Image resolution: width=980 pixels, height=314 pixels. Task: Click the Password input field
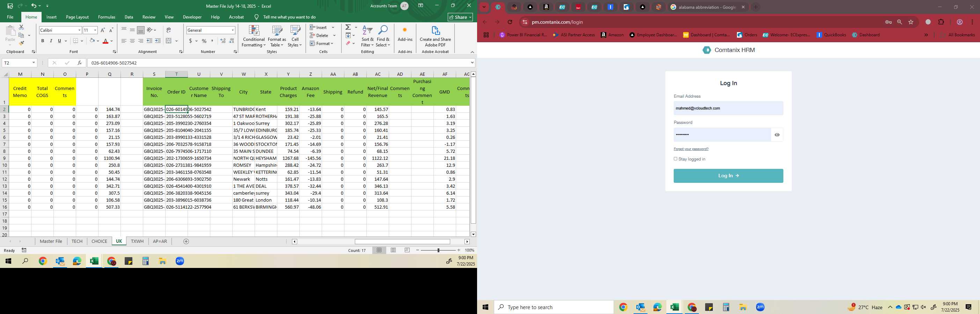point(722,135)
